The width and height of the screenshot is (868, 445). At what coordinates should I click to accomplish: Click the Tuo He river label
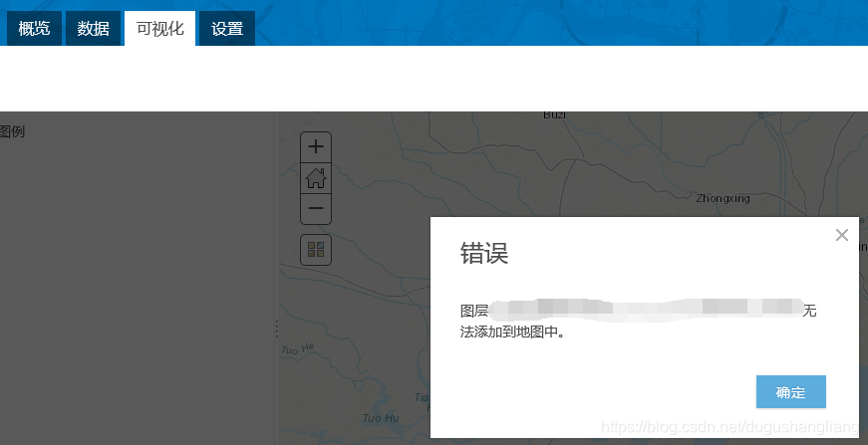(297, 350)
